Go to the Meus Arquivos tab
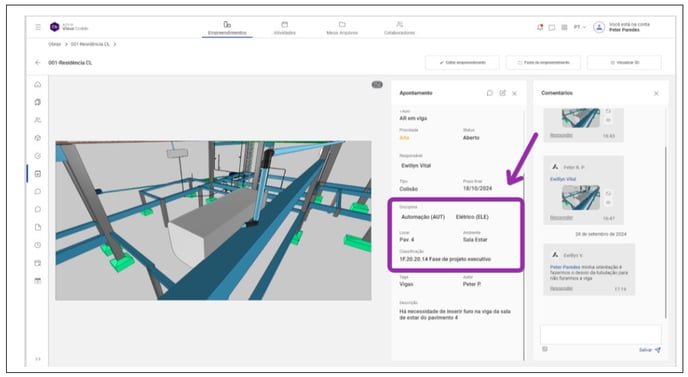Screen dimensions: 688x377 pyautogui.click(x=342, y=28)
